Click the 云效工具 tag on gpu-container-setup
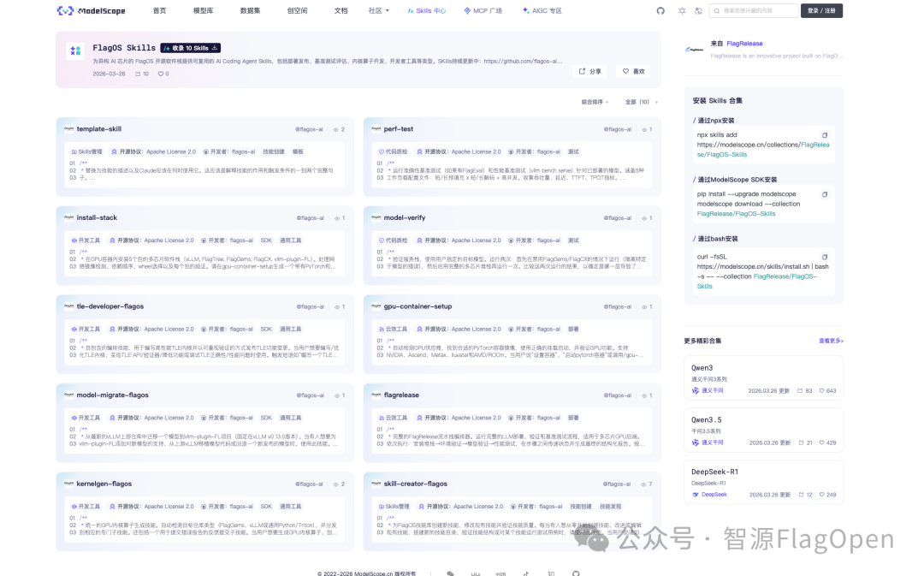 click(393, 329)
